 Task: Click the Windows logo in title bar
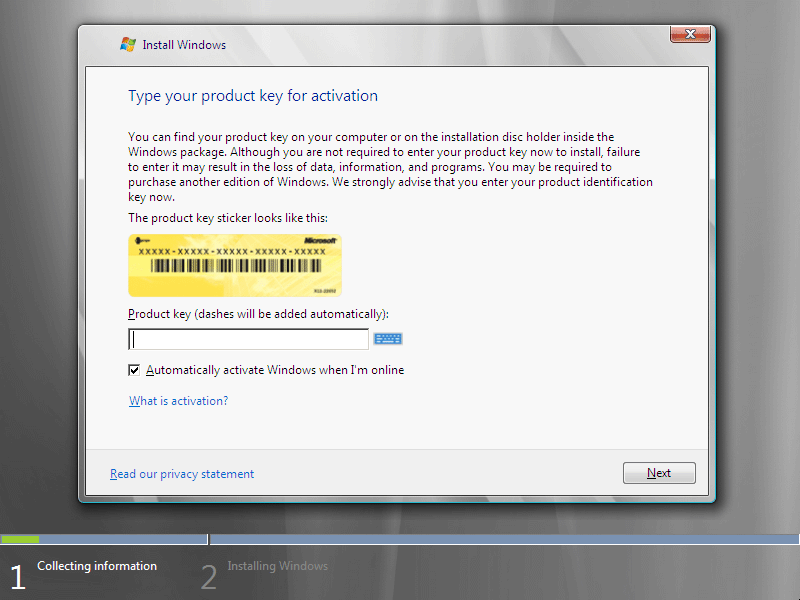(128, 45)
